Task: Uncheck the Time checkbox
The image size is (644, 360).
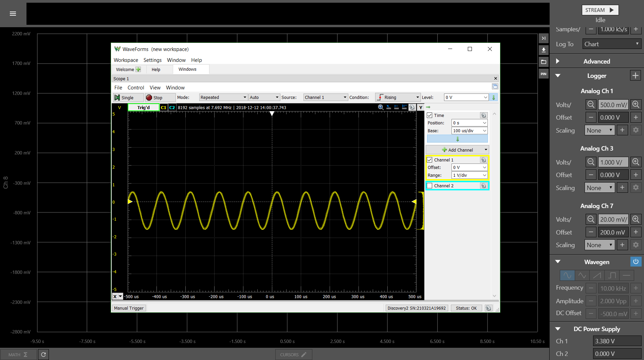Action: click(430, 116)
